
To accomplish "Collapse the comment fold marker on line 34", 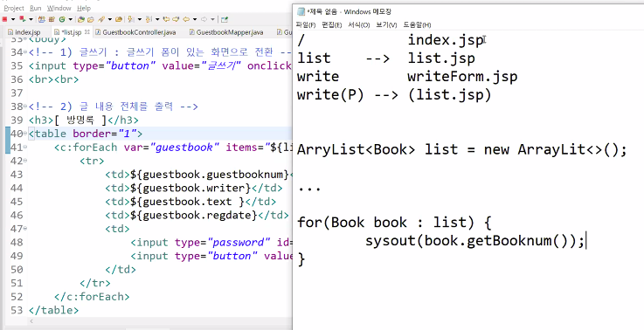I will point(25,52).
